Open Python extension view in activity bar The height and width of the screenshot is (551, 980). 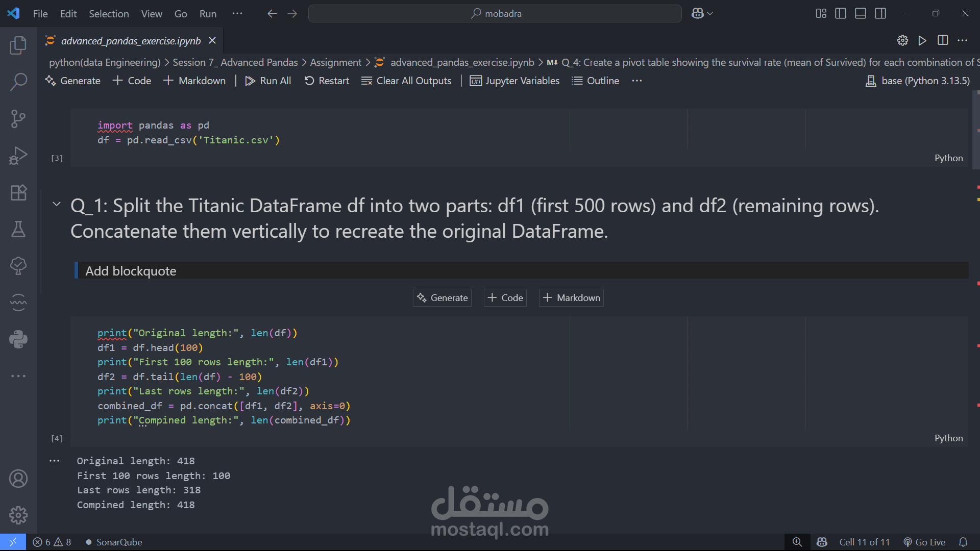pos(18,339)
